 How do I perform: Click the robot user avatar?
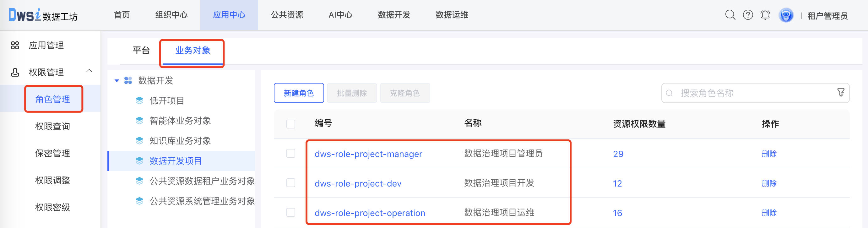point(786,15)
